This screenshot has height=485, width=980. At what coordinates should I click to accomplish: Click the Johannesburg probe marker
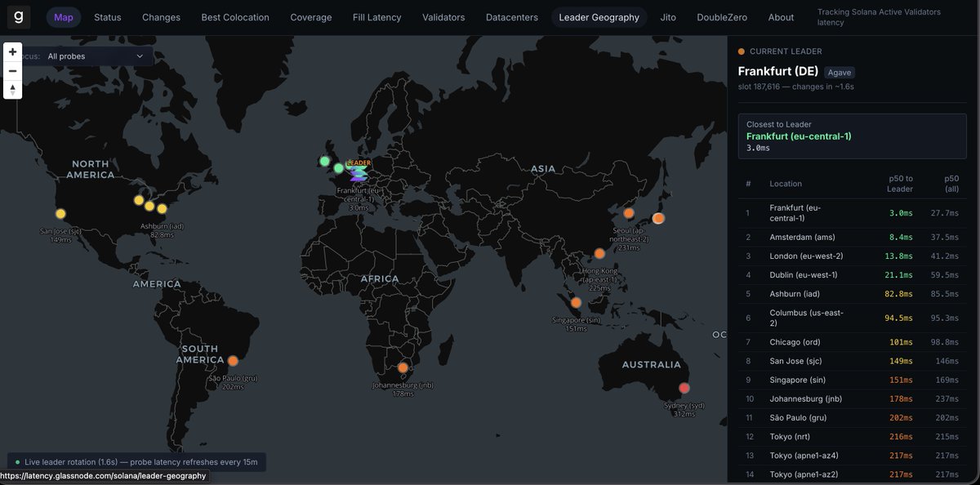click(403, 368)
